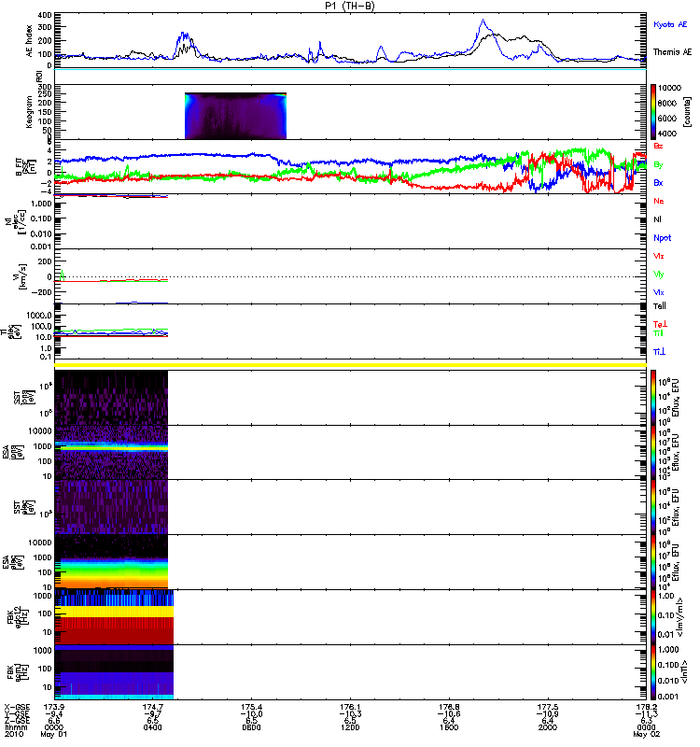The image size is (700, 747).
Task: Click the FBK scm1 [Hz] axis label
Action: tap(19, 672)
